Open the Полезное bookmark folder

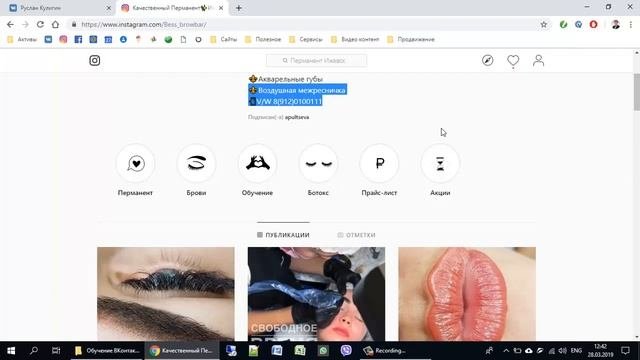click(x=263, y=39)
